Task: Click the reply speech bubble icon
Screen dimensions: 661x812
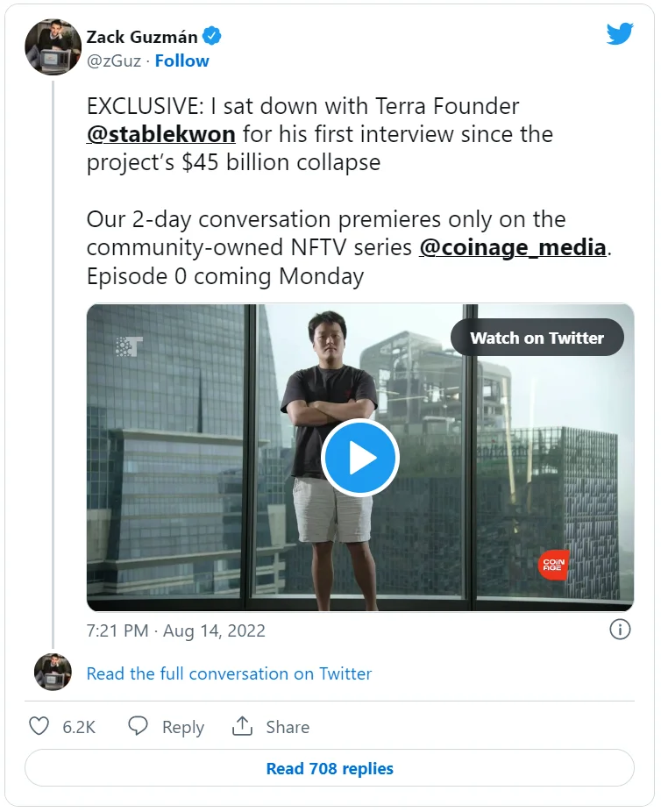Action: click(138, 726)
